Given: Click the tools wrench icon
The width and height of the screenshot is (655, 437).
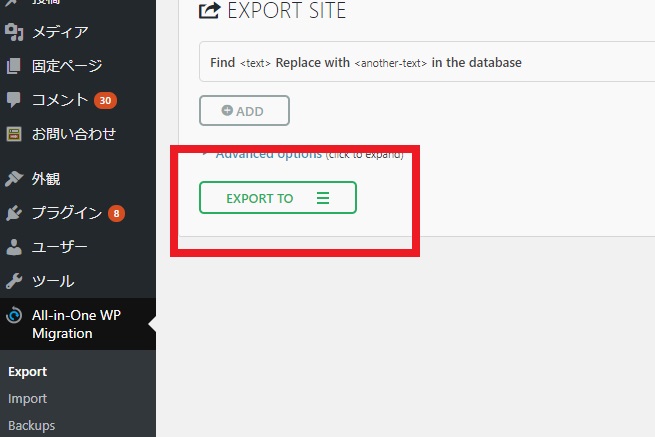Looking at the screenshot, I should point(14,281).
